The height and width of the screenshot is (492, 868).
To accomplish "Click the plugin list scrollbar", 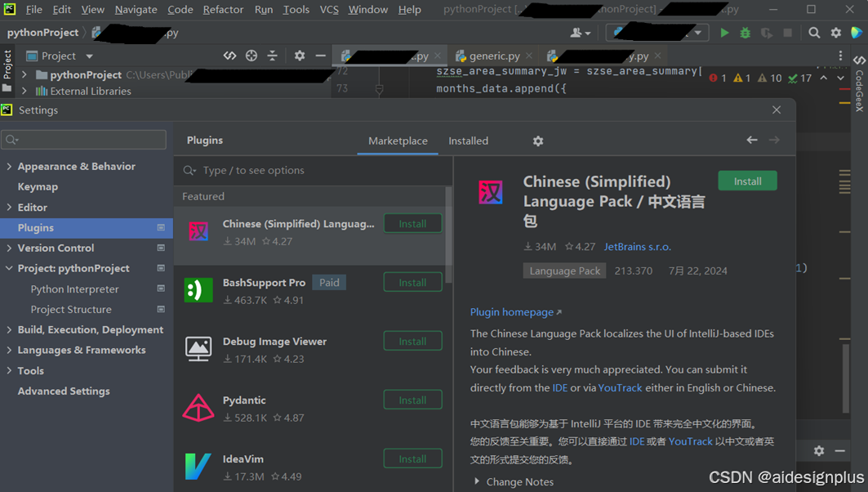I will 448,235.
